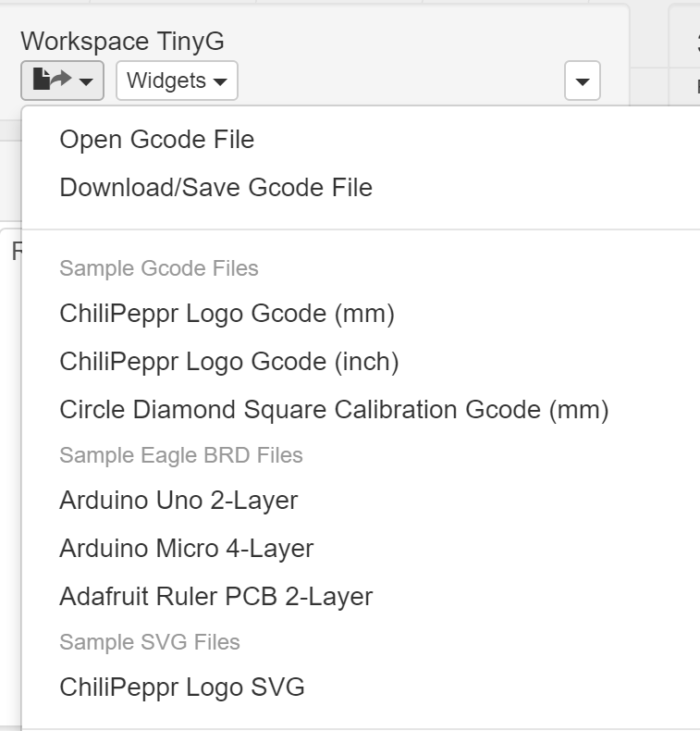This screenshot has width=700, height=731.
Task: Click the Sample Eagle BRD Files header
Action: click(180, 455)
